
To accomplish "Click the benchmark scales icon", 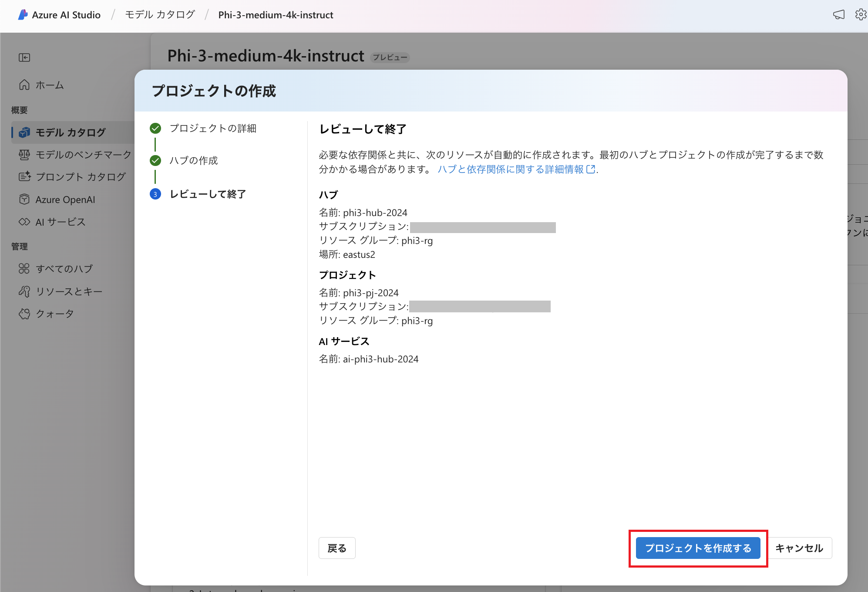I will pyautogui.click(x=24, y=155).
